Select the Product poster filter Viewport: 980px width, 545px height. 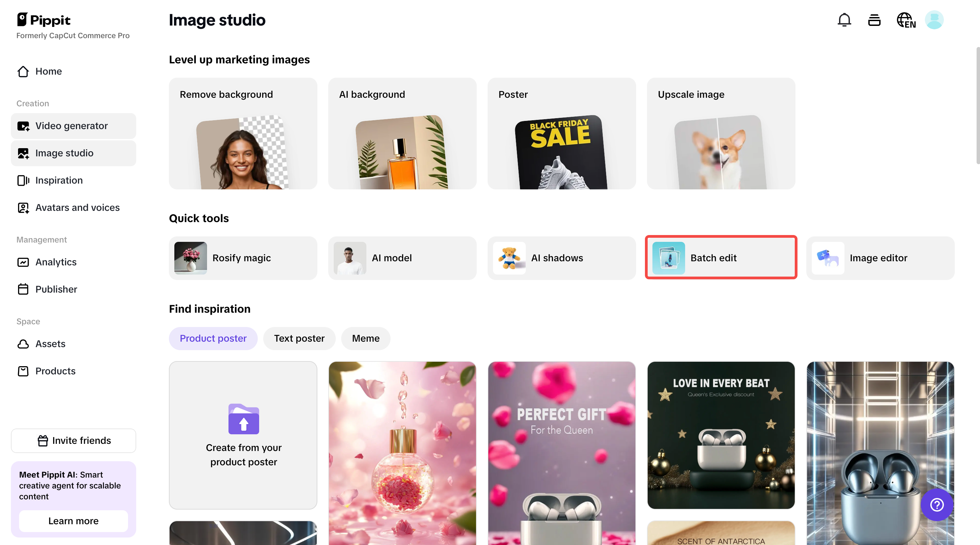pos(213,338)
